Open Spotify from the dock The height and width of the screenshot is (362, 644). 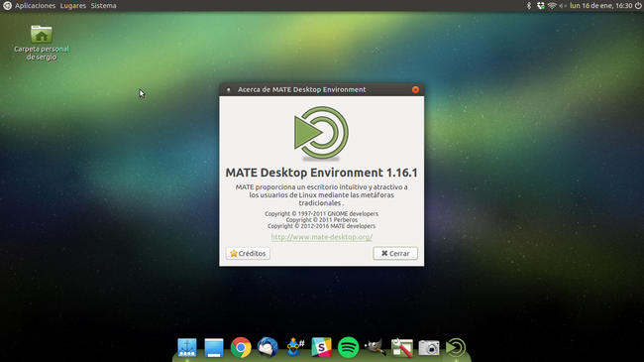348,347
